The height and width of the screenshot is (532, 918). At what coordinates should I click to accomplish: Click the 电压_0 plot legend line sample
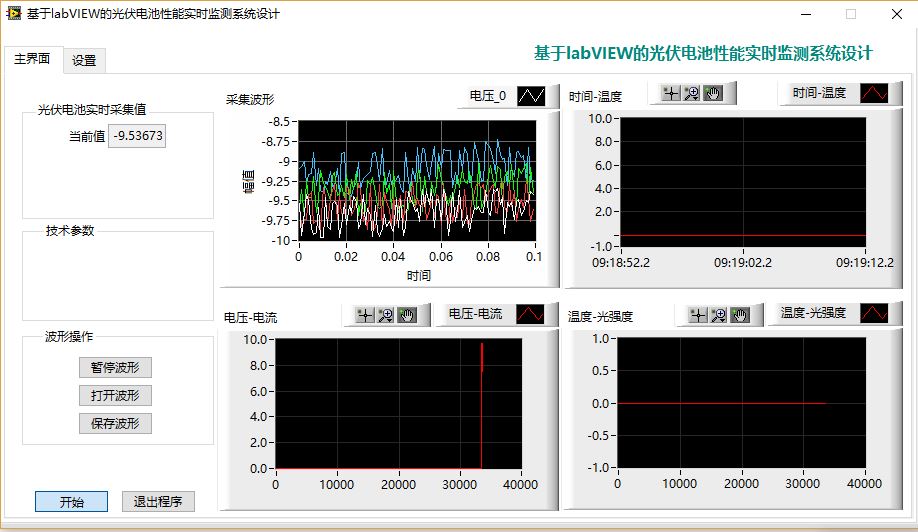pyautogui.click(x=531, y=96)
